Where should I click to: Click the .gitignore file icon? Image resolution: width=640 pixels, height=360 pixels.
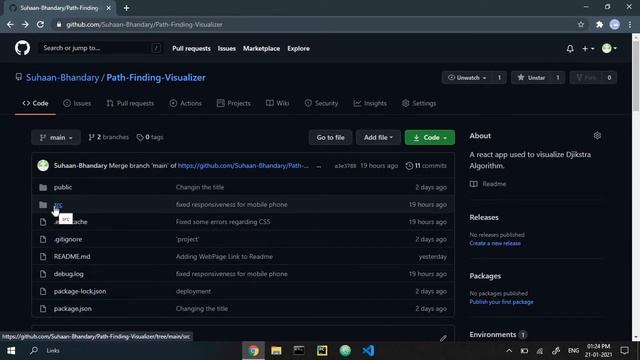pos(43,239)
